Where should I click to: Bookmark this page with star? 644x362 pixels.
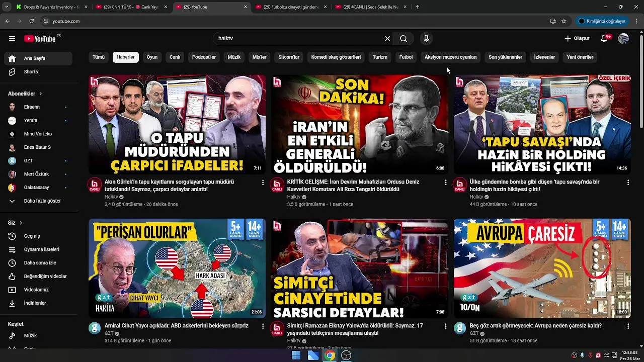click(564, 21)
